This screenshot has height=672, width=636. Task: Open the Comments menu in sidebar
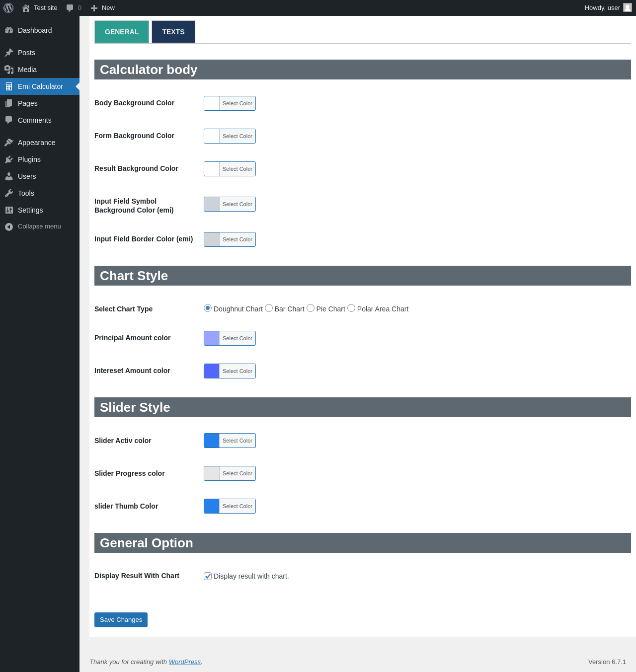point(40,120)
